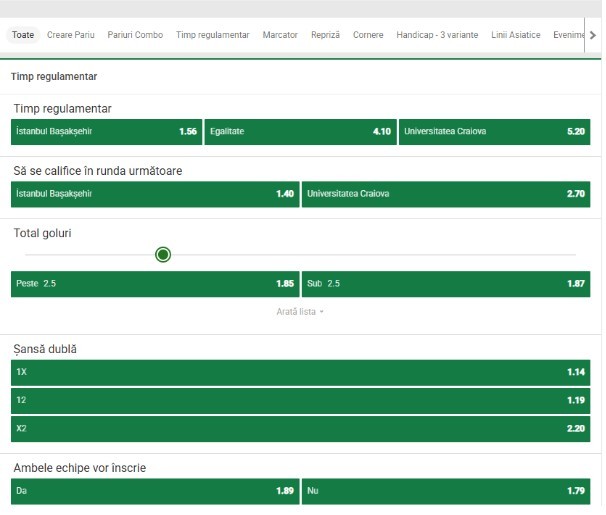Expand the Arată lista dropdown

pyautogui.click(x=300, y=312)
